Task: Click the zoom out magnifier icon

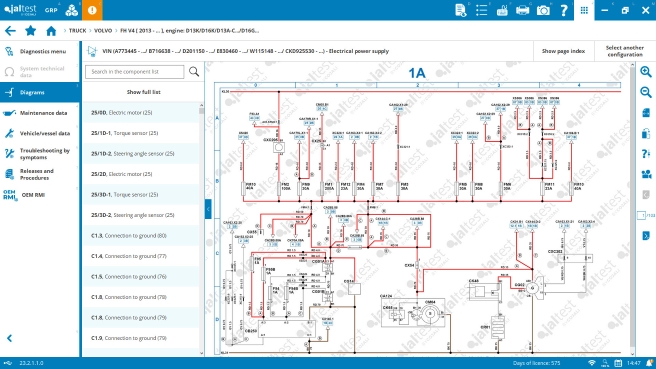Action: pyautogui.click(x=646, y=92)
